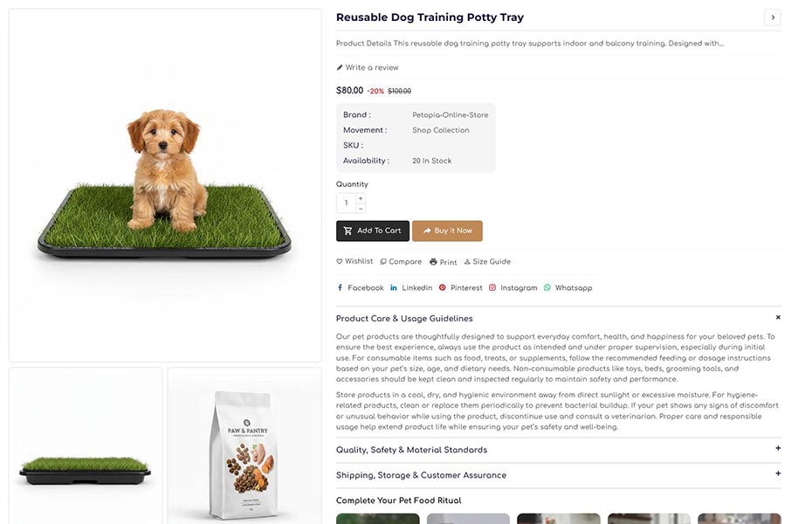This screenshot has width=812, height=524.
Task: Click the Print printer icon
Action: [x=434, y=262]
